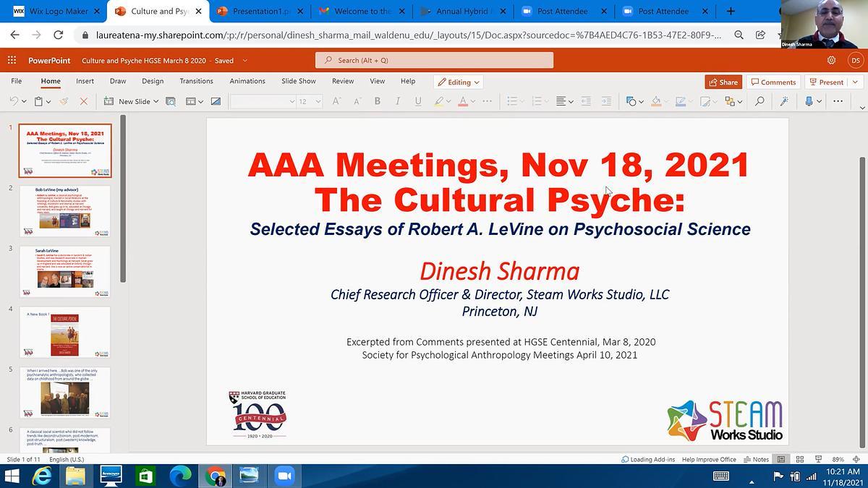This screenshot has width=868, height=488.
Task: Expand the Paste options arrow
Action: [x=48, y=102]
